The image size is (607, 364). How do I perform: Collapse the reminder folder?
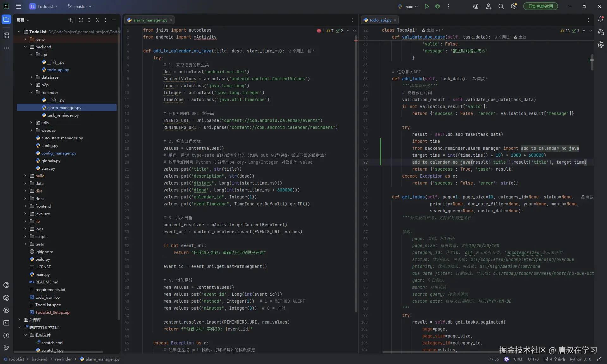(31, 92)
